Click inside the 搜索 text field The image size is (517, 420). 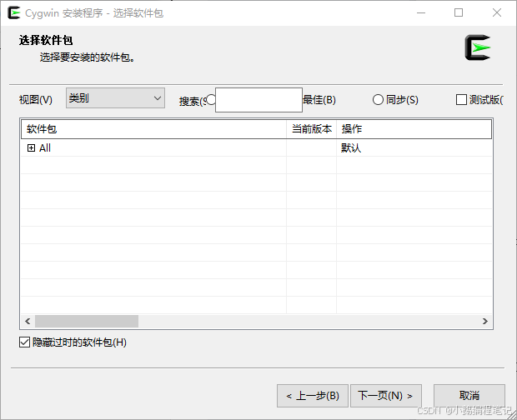point(258,100)
